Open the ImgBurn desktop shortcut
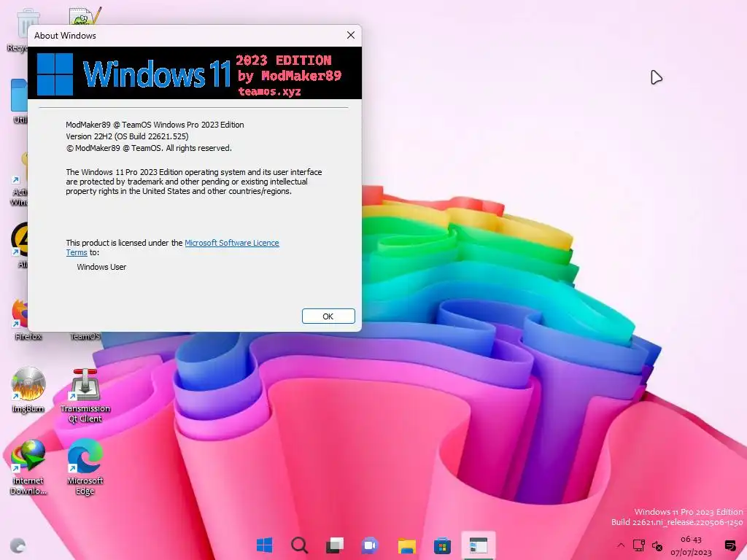 pyautogui.click(x=28, y=389)
